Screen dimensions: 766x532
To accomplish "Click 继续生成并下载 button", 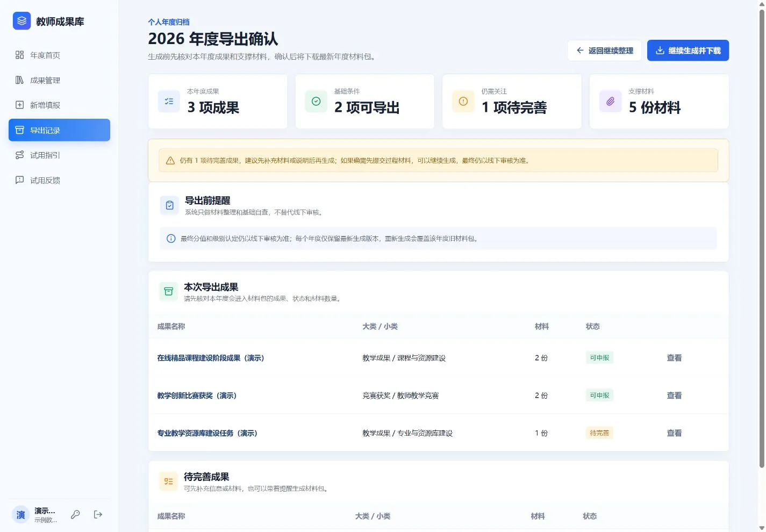I will pos(688,51).
